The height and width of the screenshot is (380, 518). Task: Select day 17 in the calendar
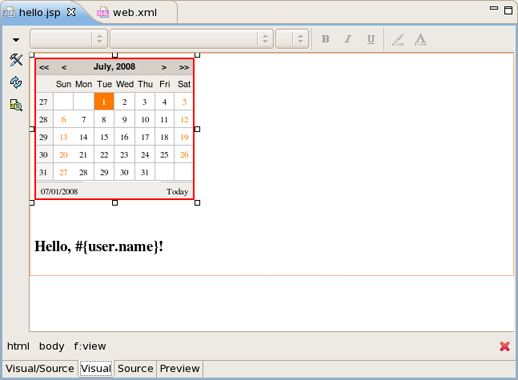(145, 137)
